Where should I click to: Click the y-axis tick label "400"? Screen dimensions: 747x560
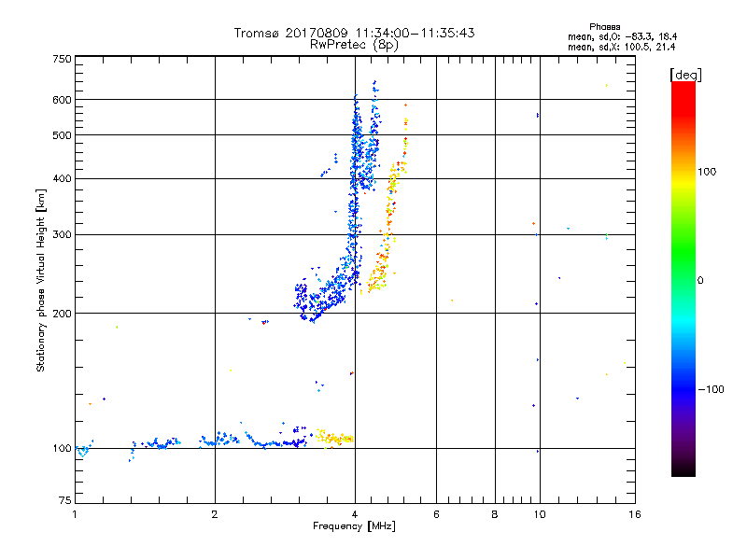62,178
